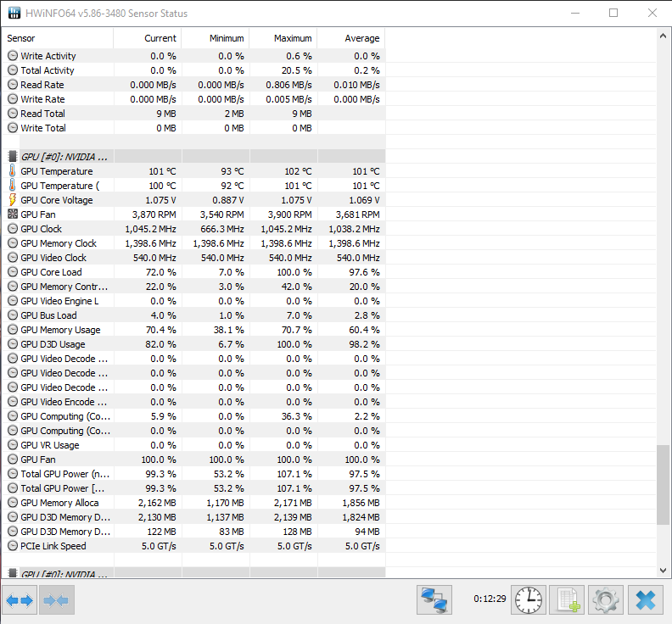Open the network remote monitoring icon
This screenshot has height=624, width=672.
click(x=434, y=600)
